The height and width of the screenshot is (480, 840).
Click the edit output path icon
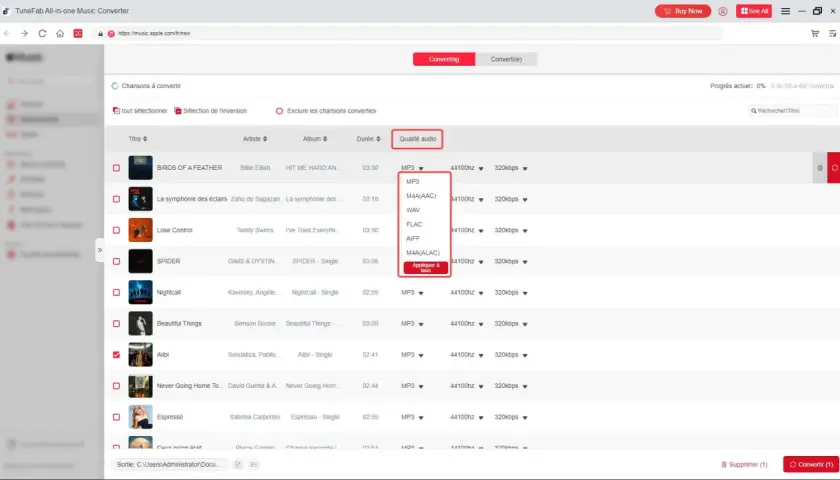click(238, 464)
